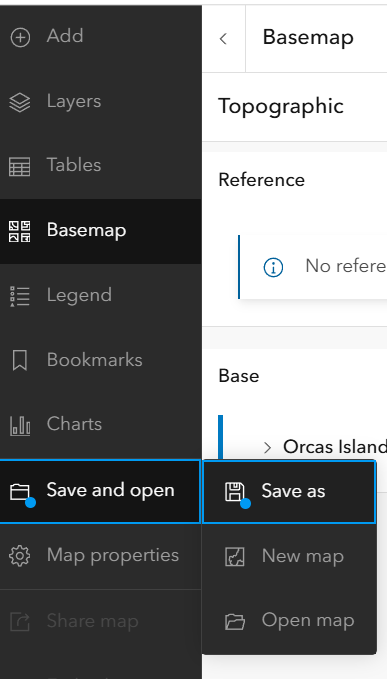Click the Map properties gear icon
Screen dimensions: 387x679
coord(20,556)
